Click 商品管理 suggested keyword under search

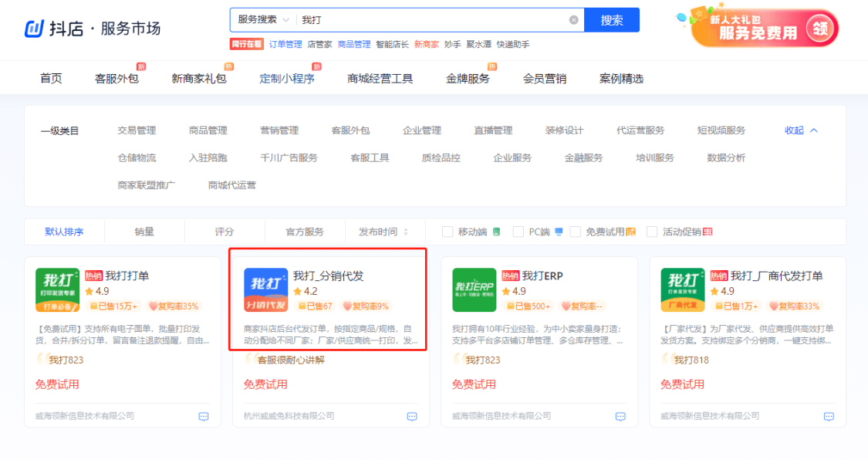353,44
